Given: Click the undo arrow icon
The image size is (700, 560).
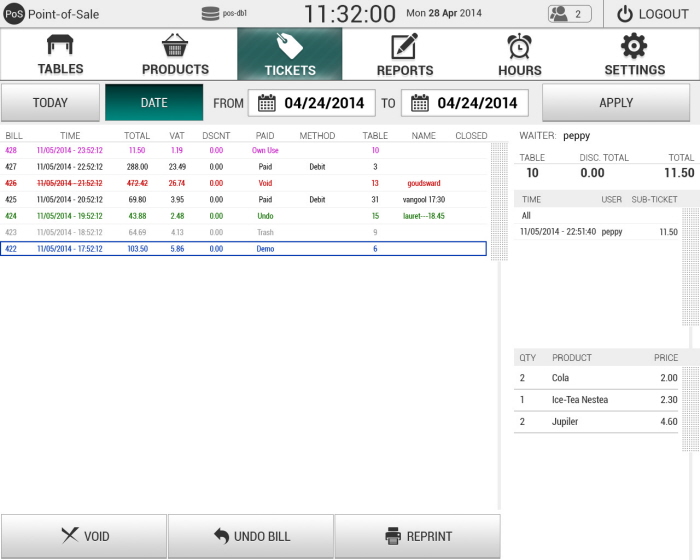Looking at the screenshot, I should [x=221, y=535].
